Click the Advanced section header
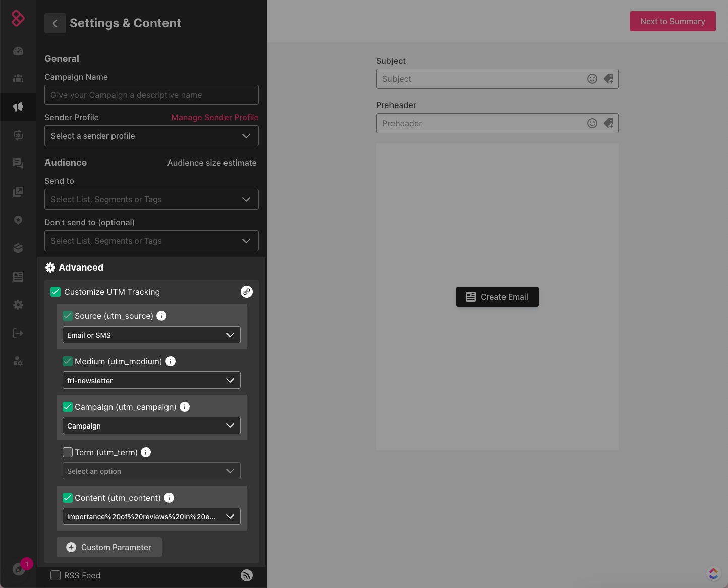 [x=75, y=268]
